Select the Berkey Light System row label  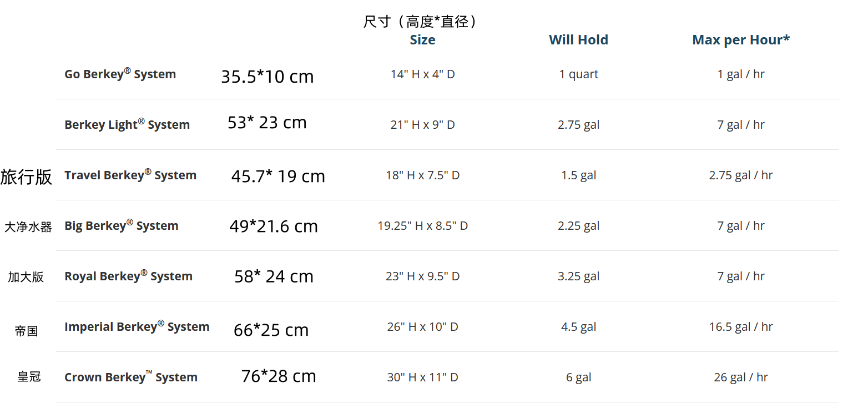127,124
